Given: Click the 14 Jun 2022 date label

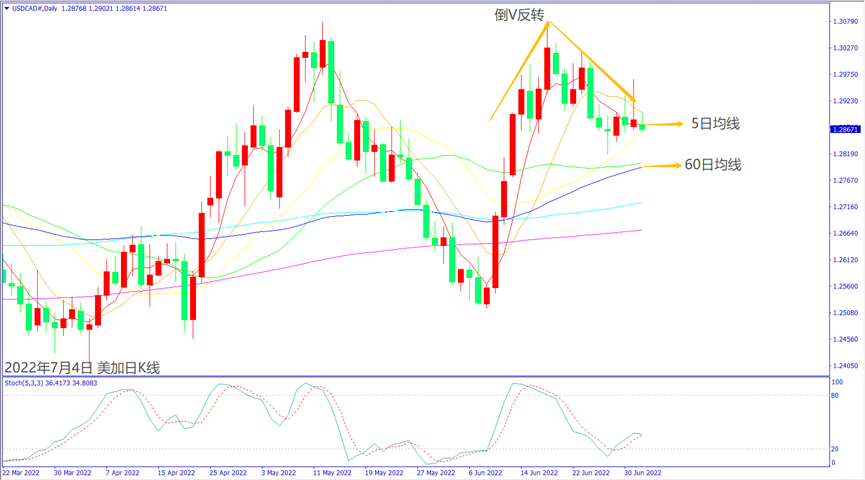Looking at the screenshot, I should click(x=536, y=472).
